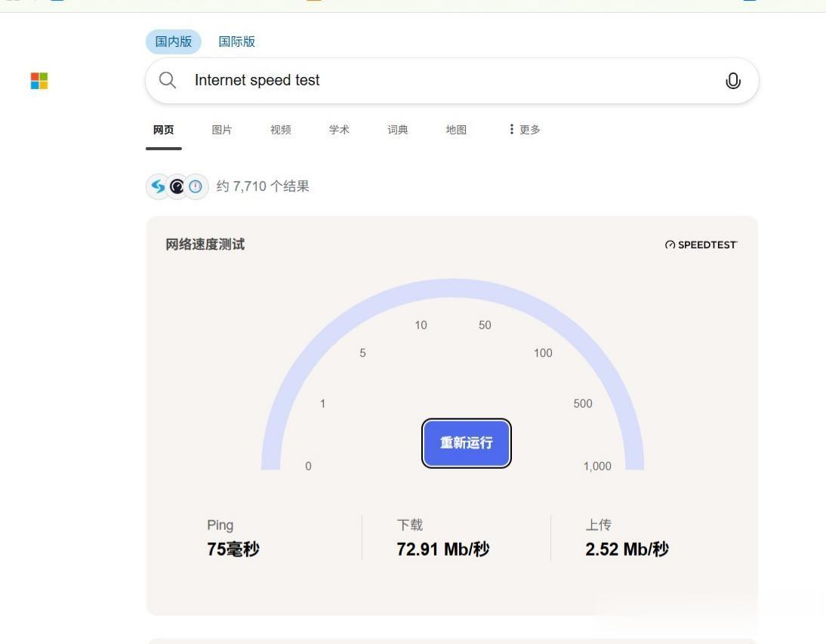Click the Microsoft logo icon
The height and width of the screenshot is (644, 826).
39,81
